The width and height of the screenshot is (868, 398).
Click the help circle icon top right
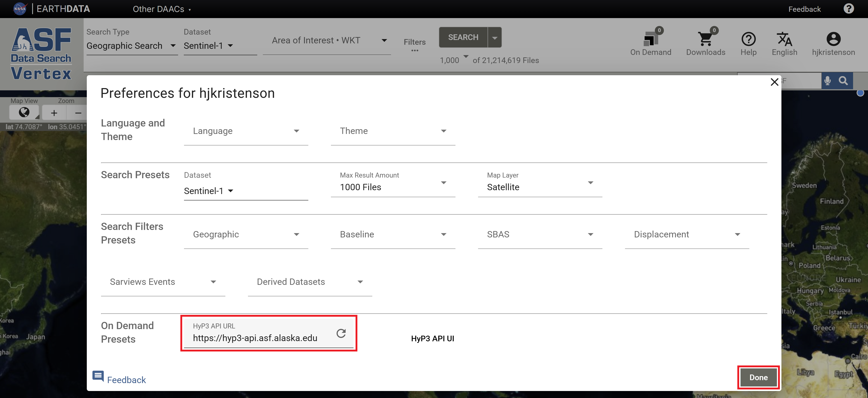point(849,9)
